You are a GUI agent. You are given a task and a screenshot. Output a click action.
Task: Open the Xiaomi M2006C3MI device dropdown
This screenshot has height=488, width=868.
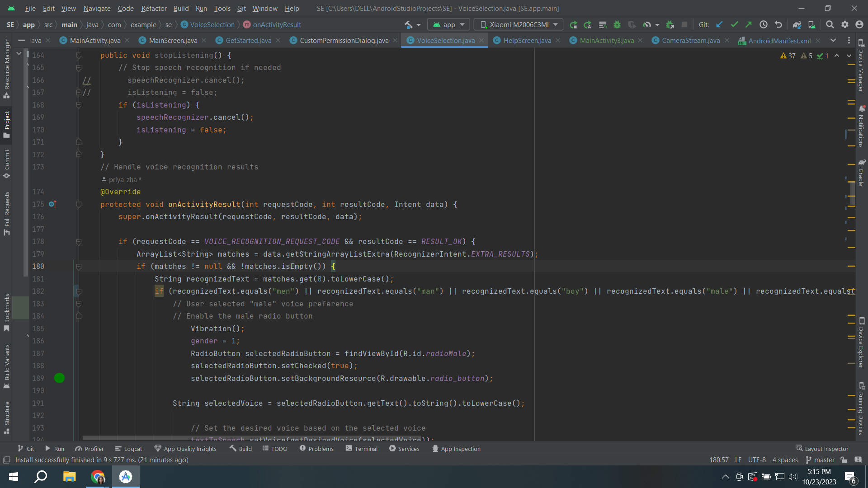coord(519,25)
